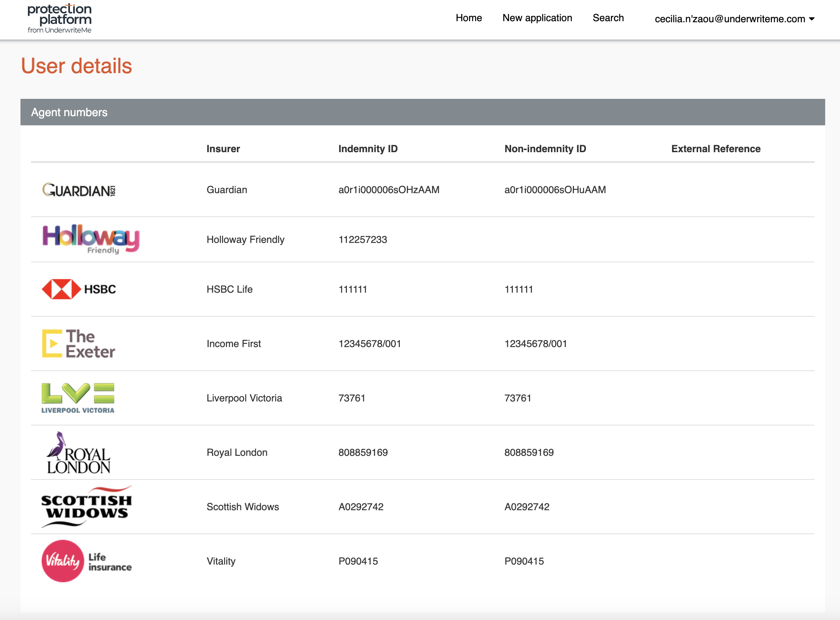Select Guardian indemnity ID a0r1i000006sOHzAAM

coord(389,190)
